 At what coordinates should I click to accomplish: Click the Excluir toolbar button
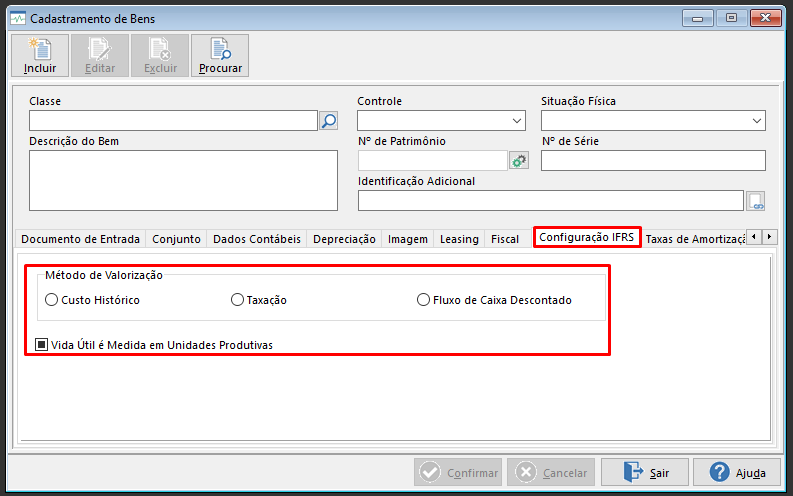tap(160, 56)
